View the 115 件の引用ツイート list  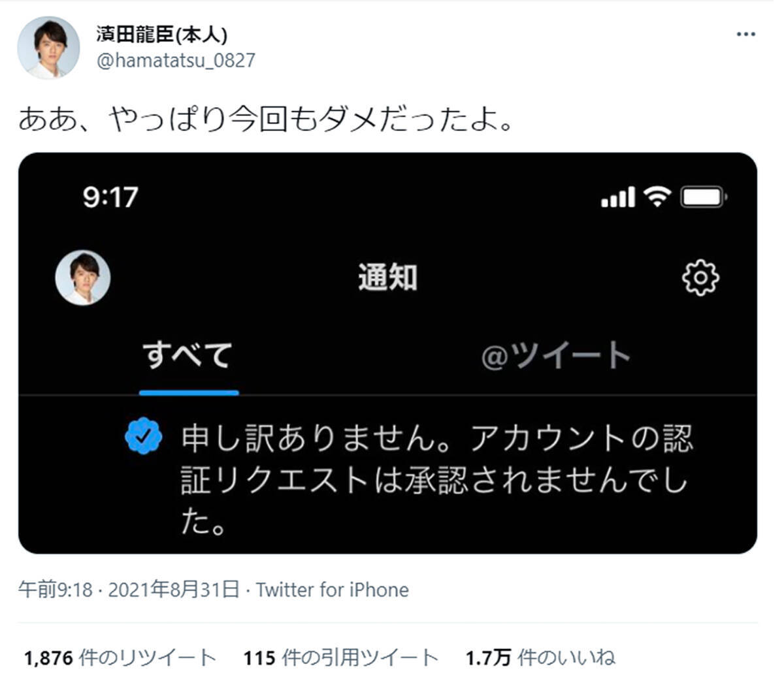pos(341,658)
